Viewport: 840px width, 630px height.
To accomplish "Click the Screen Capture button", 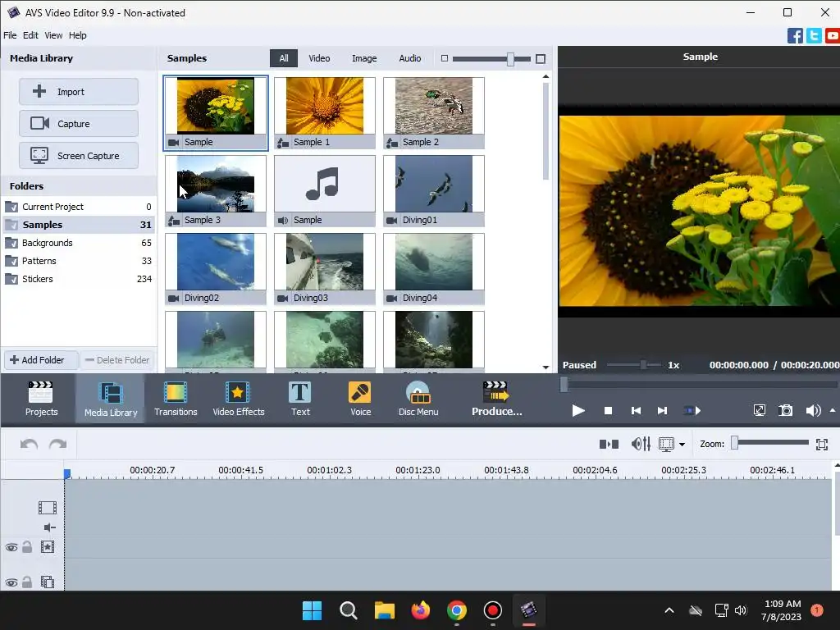I will (79, 156).
